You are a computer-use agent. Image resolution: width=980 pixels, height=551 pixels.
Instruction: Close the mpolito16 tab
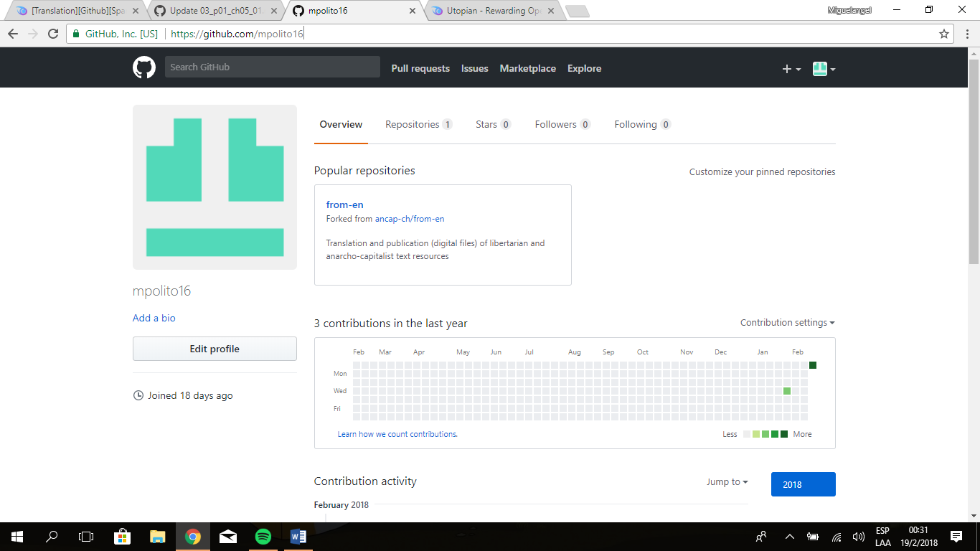click(412, 11)
